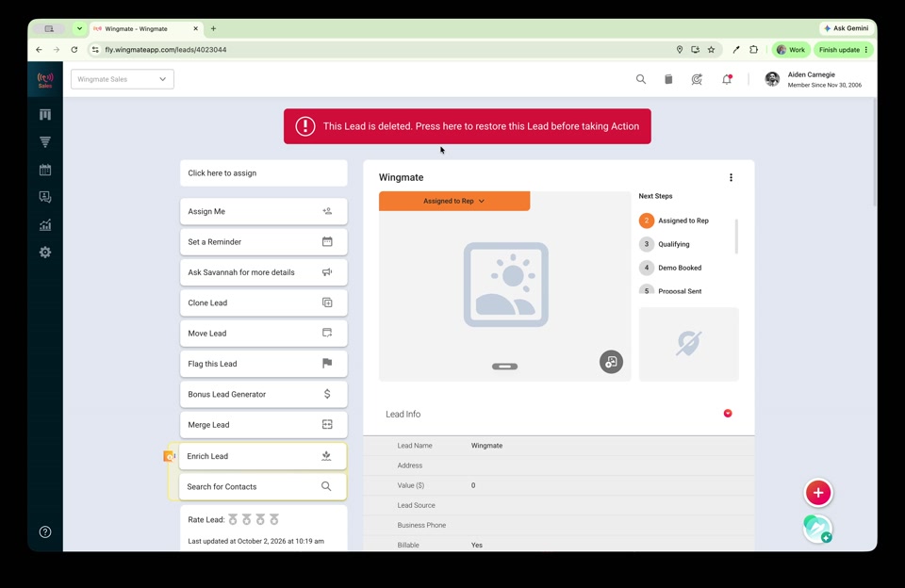Viewport: 905px width, 588px height.
Task: Click the Lead Source row
Action: point(559,505)
